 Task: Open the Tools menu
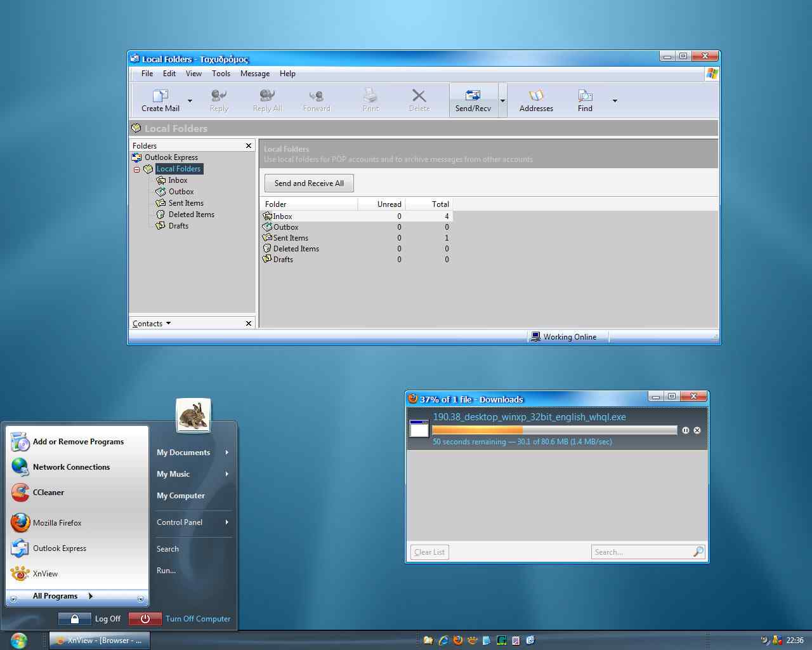[x=221, y=74]
